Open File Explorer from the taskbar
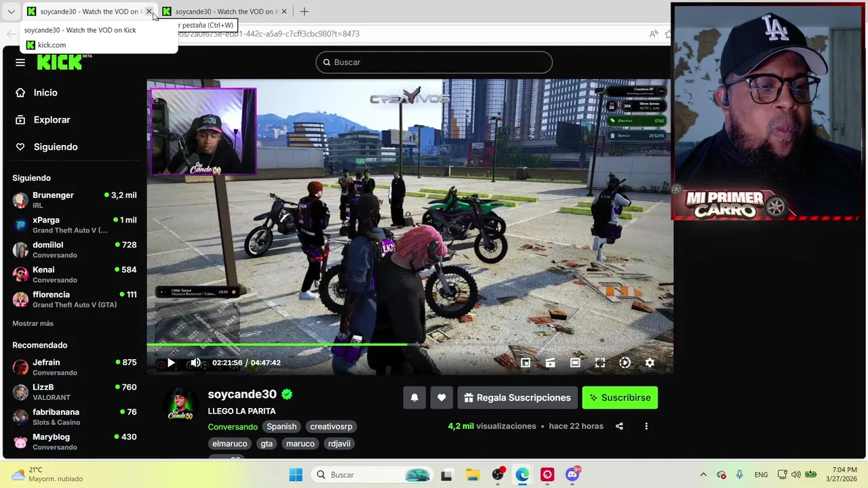This screenshot has width=868, height=488. (x=472, y=475)
